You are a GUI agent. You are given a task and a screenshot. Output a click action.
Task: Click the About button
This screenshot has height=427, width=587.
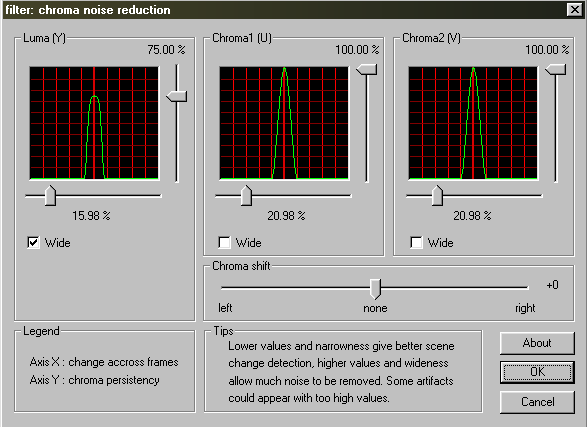click(537, 343)
